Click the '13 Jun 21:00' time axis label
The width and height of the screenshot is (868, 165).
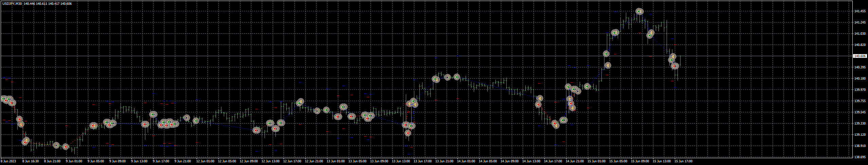click(x=444, y=161)
